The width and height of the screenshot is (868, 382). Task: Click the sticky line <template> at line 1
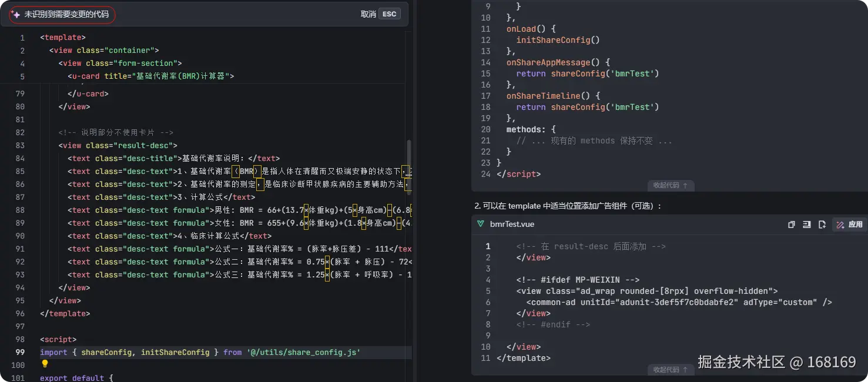pos(63,38)
